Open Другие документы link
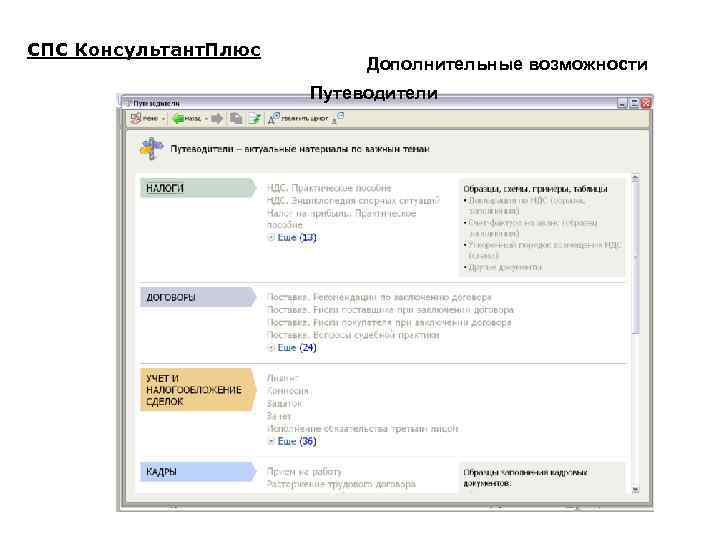Screen dimensions: 720x540 click(x=505, y=267)
